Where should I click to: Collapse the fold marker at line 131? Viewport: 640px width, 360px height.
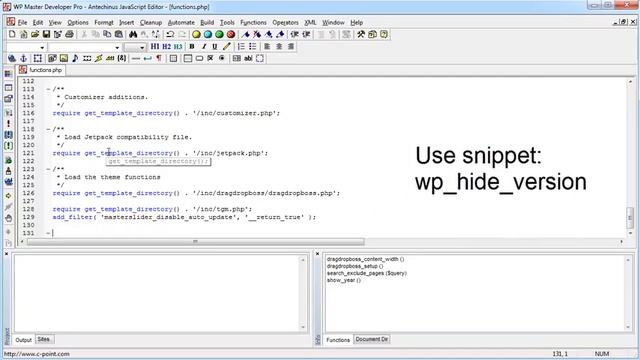48,233
